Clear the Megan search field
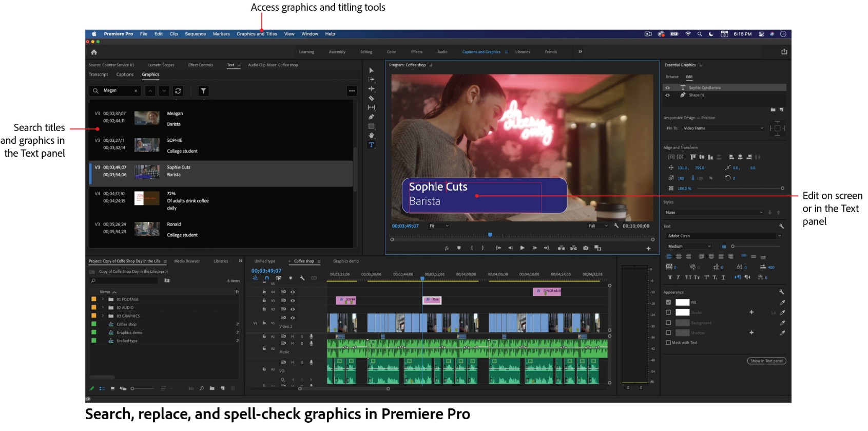 pos(136,91)
